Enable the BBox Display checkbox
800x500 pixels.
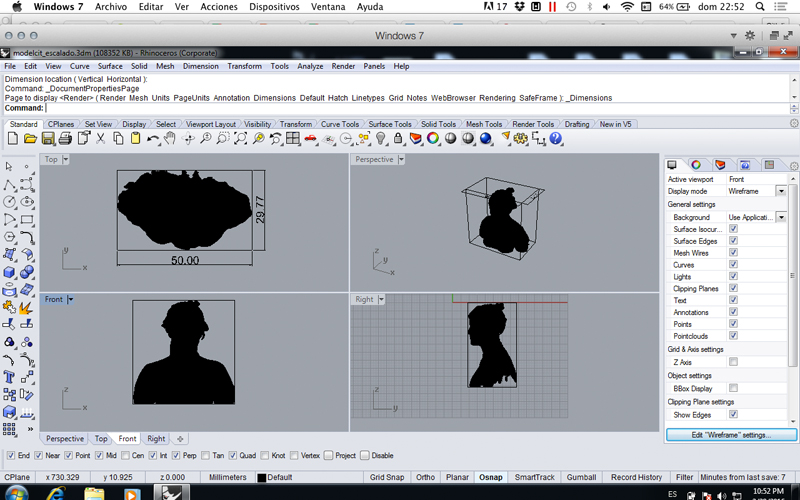coord(733,388)
